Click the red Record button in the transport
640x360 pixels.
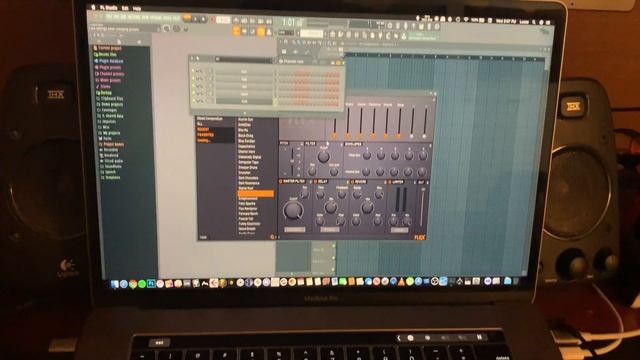[x=213, y=20]
